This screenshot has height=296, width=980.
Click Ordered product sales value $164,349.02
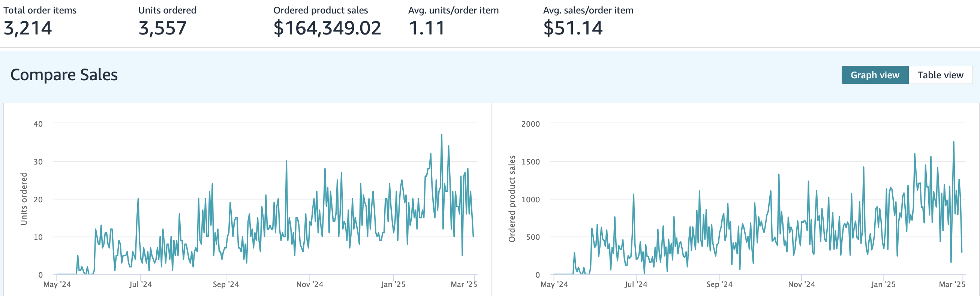pos(327,28)
